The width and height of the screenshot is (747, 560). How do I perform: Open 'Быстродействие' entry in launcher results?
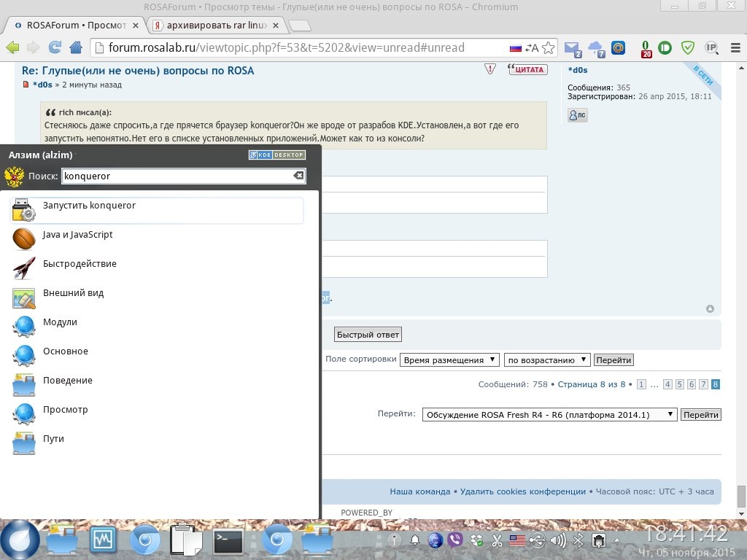click(x=157, y=268)
